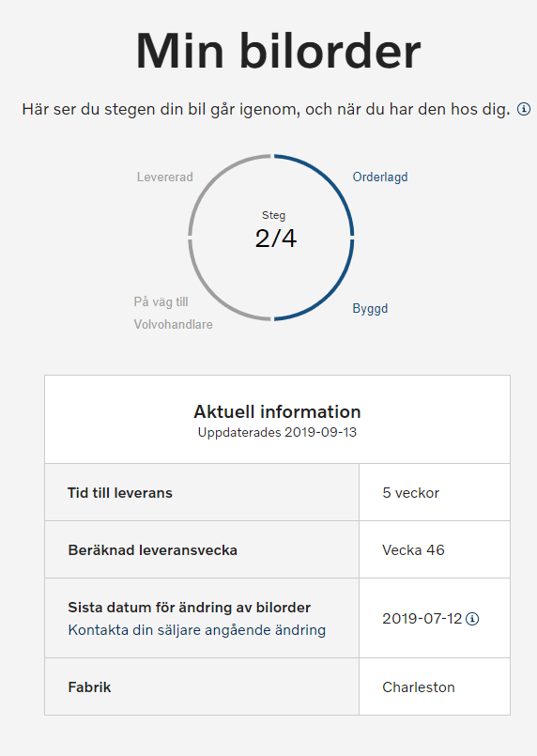The height and width of the screenshot is (756, 537).
Task: Click the 'Vecka 46' value cell
Action: pos(435,549)
